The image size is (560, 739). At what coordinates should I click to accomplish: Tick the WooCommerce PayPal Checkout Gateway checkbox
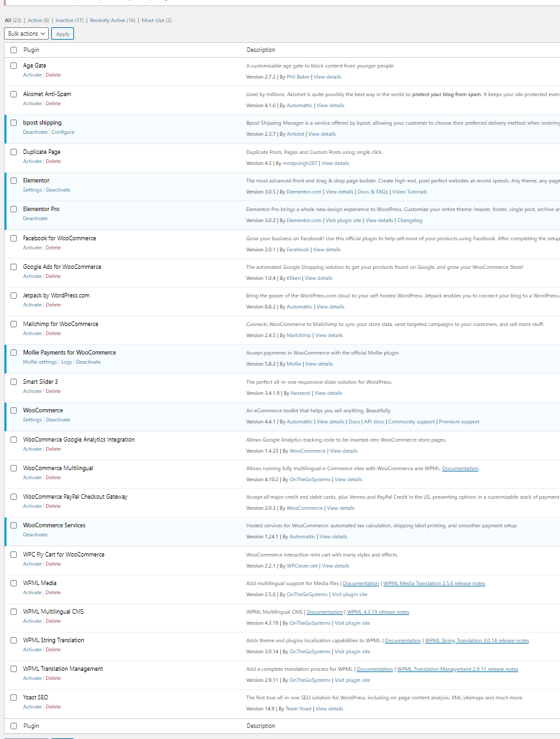coord(14,497)
